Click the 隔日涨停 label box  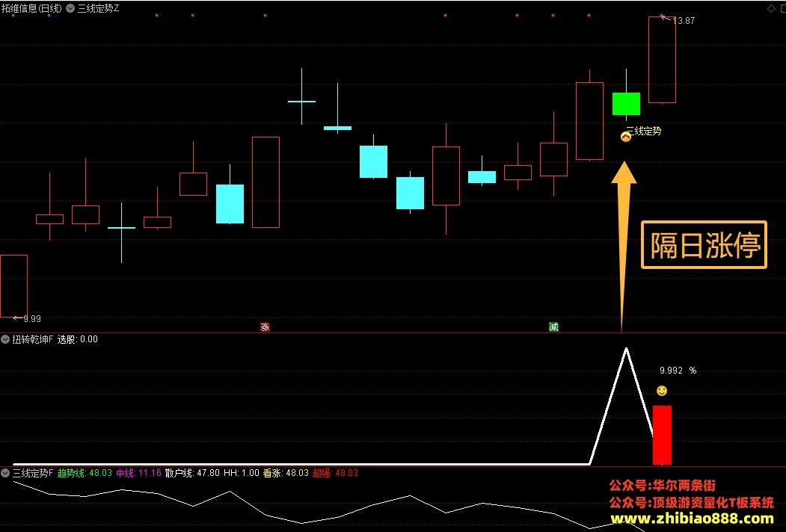pos(704,245)
